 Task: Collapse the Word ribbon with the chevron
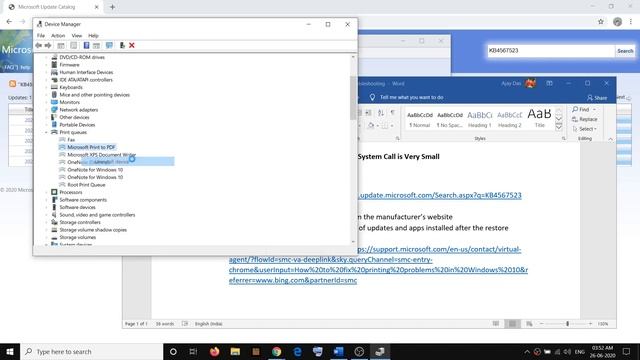(610, 139)
